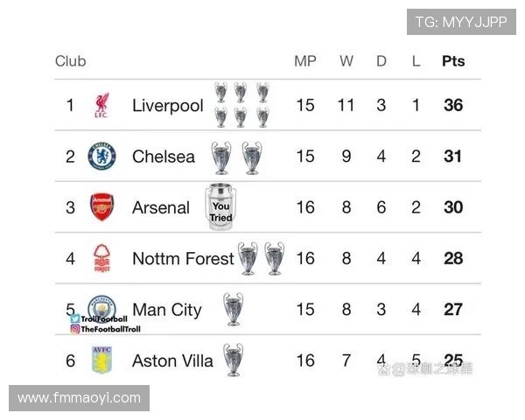Open the Chelsea team name
The image size is (525, 420).
[164, 157]
